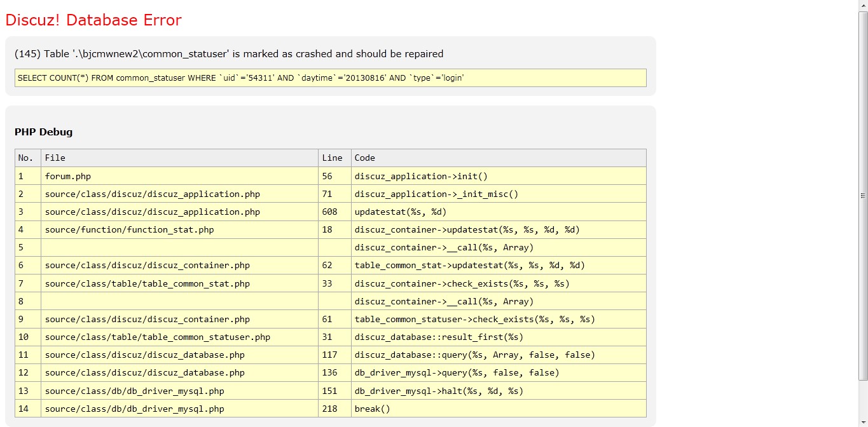Image resolution: width=868 pixels, height=427 pixels.
Task: Click the __call code cell in row 5
Action: tap(499, 247)
